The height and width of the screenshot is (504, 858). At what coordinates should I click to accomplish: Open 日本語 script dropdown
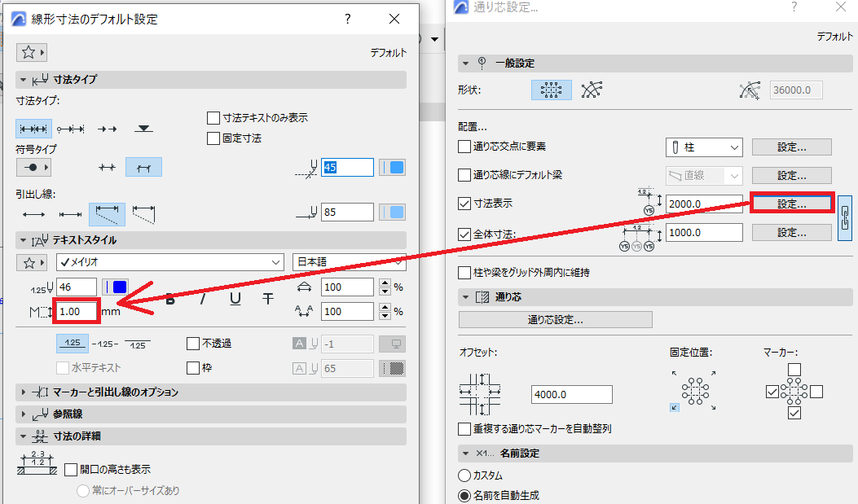tap(350, 262)
